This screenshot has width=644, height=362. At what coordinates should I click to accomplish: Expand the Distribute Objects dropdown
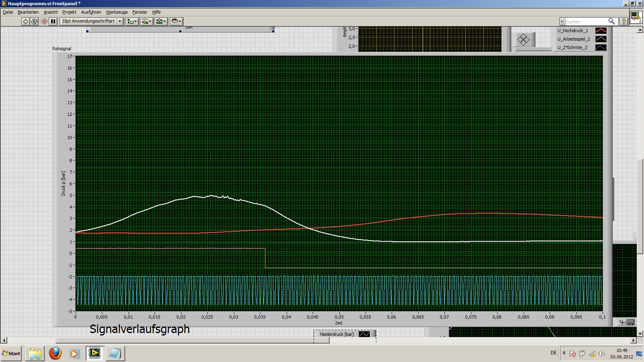point(147,21)
